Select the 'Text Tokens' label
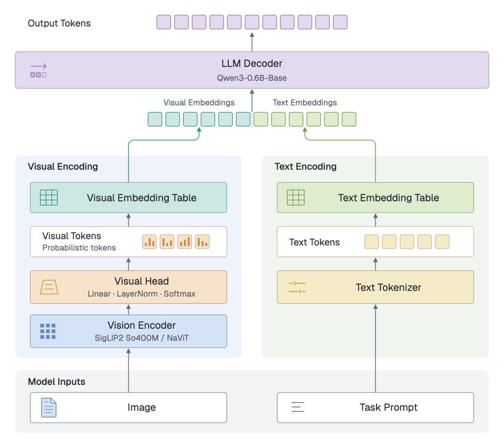 click(x=315, y=242)
